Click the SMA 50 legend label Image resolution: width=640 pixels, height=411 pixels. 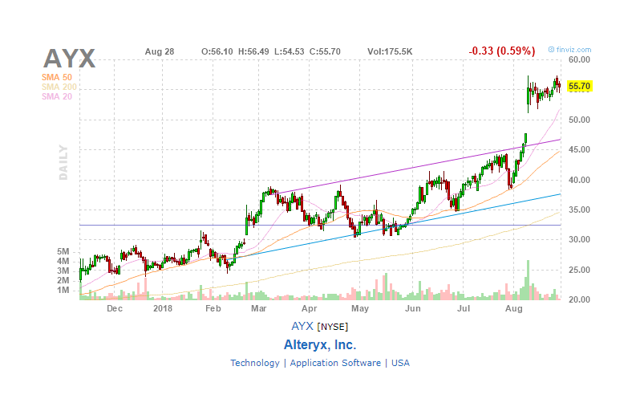click(57, 77)
